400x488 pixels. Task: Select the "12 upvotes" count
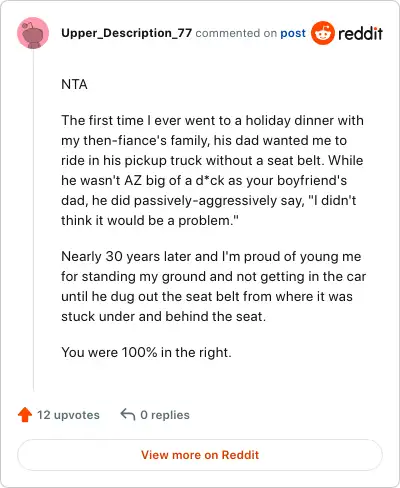tap(68, 415)
